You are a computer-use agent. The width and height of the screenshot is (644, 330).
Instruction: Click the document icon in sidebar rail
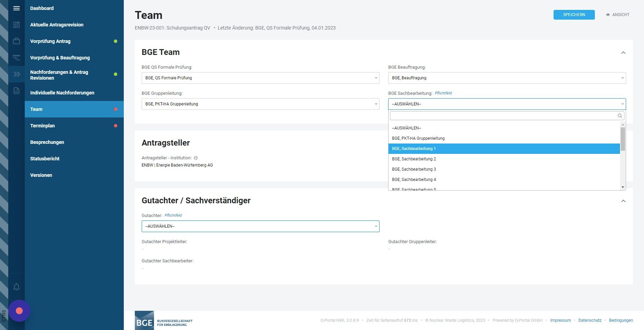tap(16, 91)
